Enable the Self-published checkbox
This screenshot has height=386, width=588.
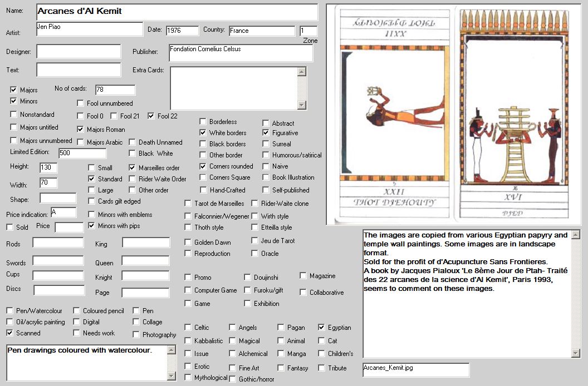[266, 190]
